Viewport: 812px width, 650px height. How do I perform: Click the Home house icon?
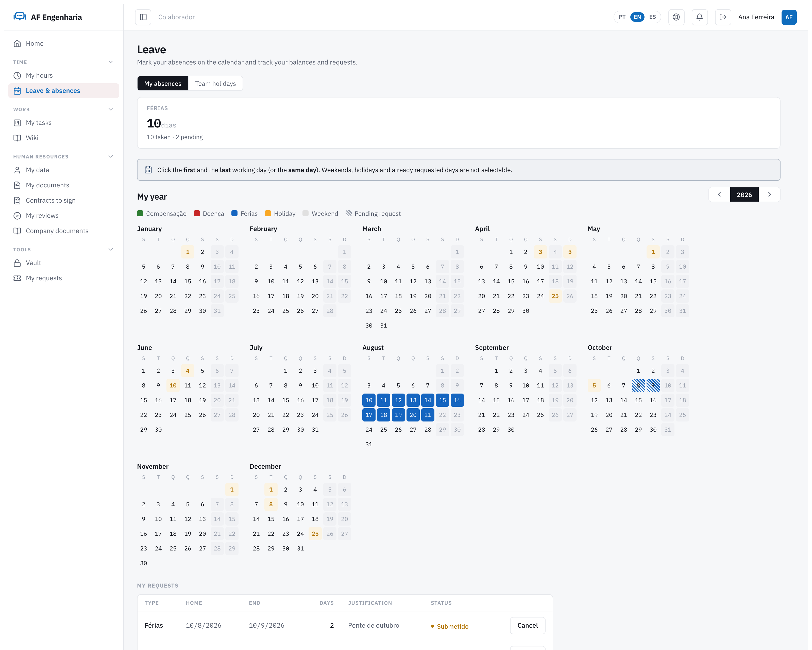17,43
